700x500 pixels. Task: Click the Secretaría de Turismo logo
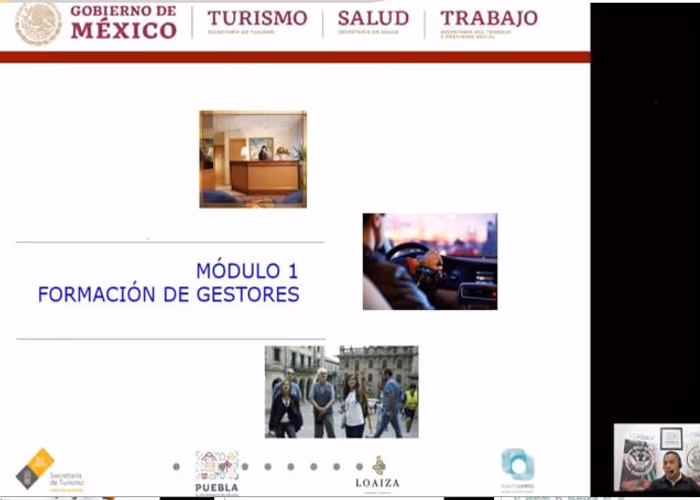(50, 470)
